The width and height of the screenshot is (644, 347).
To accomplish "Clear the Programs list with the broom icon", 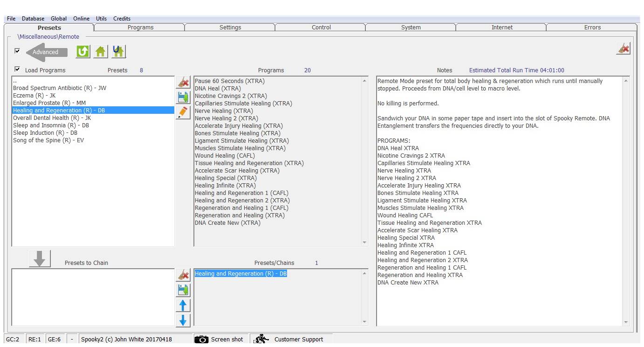I will coord(183,83).
